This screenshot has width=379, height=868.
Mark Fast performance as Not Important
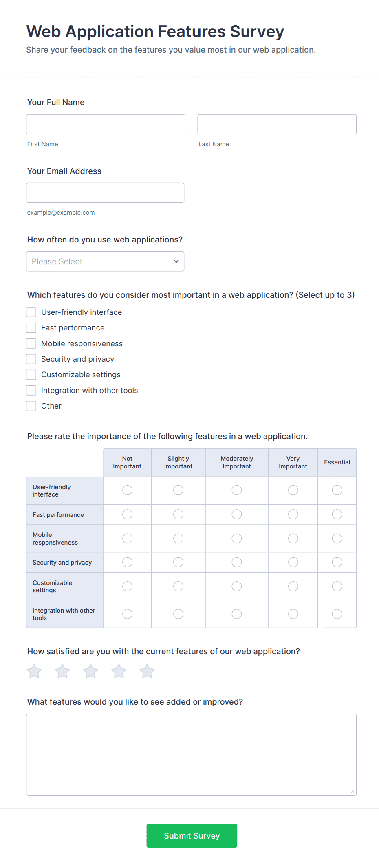[127, 514]
